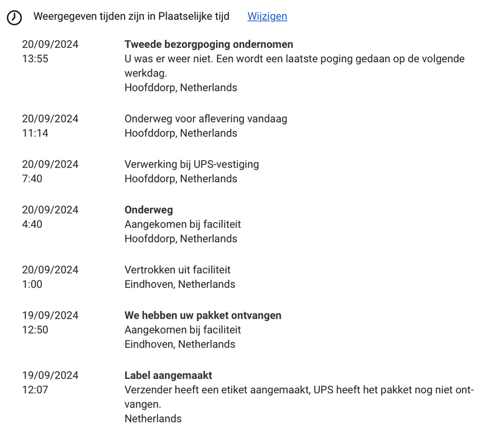Click the 12:50 timestamp
Image resolution: width=498 pixels, height=448 pixels.
coord(35,330)
